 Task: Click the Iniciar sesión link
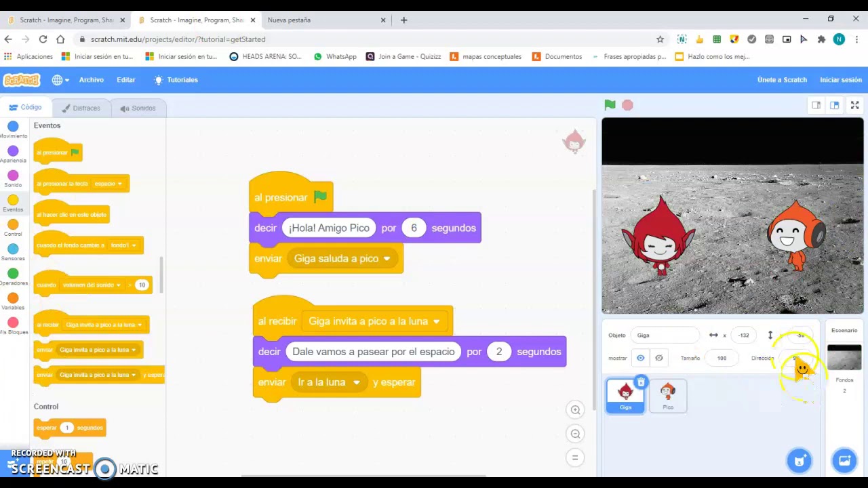(840, 80)
